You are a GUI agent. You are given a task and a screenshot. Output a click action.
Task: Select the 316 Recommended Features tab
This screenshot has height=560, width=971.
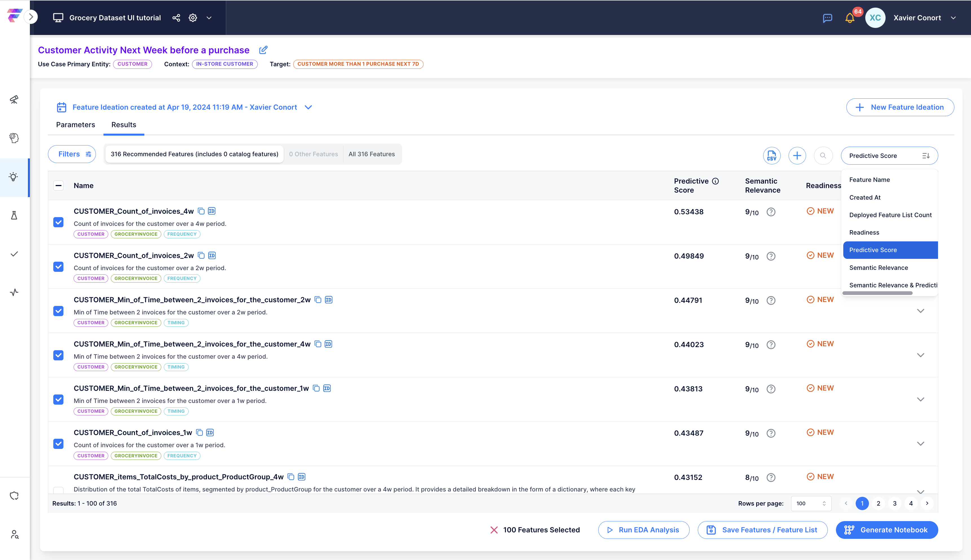194,154
